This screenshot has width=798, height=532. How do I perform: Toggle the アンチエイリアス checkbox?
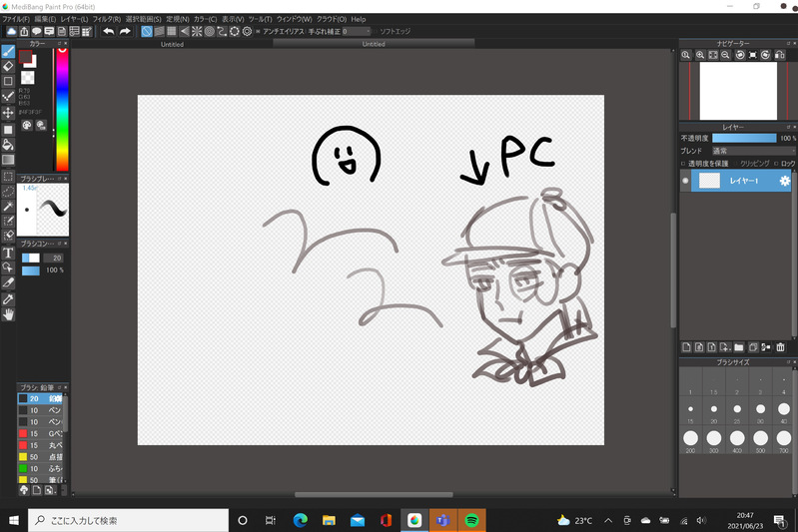(258, 32)
